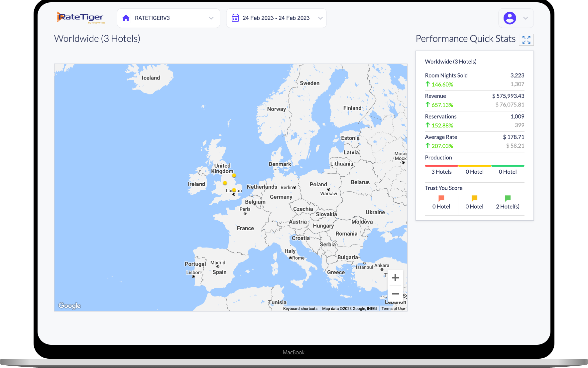Click the RateTiger logo

click(x=80, y=18)
